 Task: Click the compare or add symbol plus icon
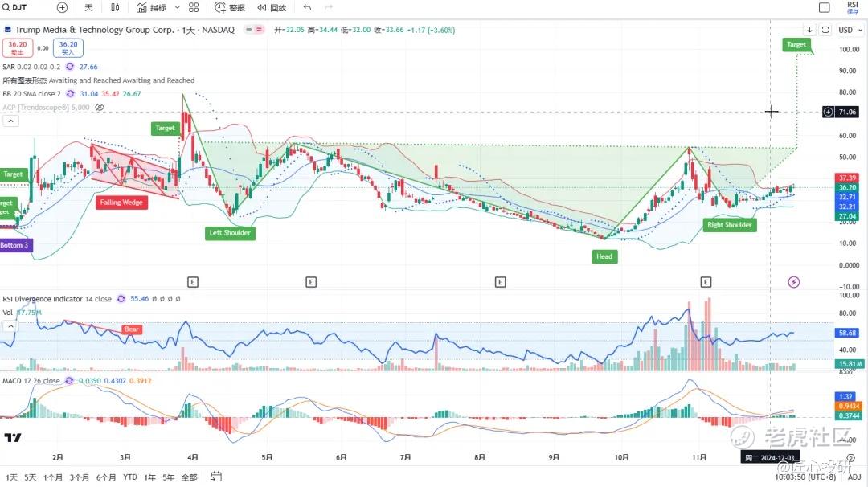[62, 7]
